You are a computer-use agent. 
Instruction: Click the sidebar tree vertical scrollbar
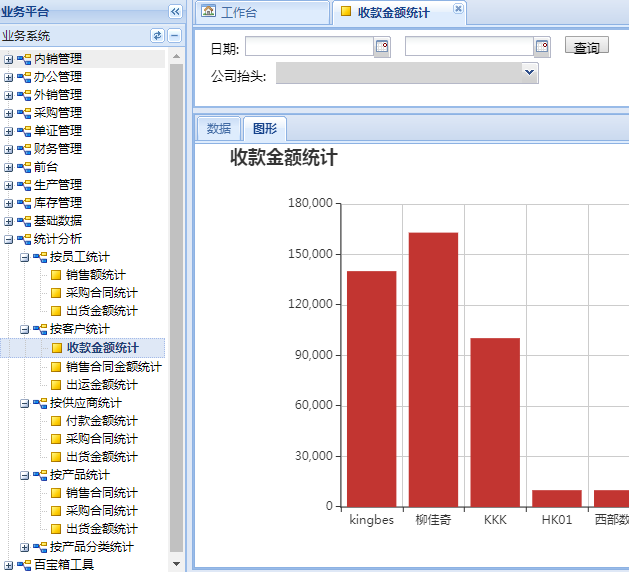(177, 300)
